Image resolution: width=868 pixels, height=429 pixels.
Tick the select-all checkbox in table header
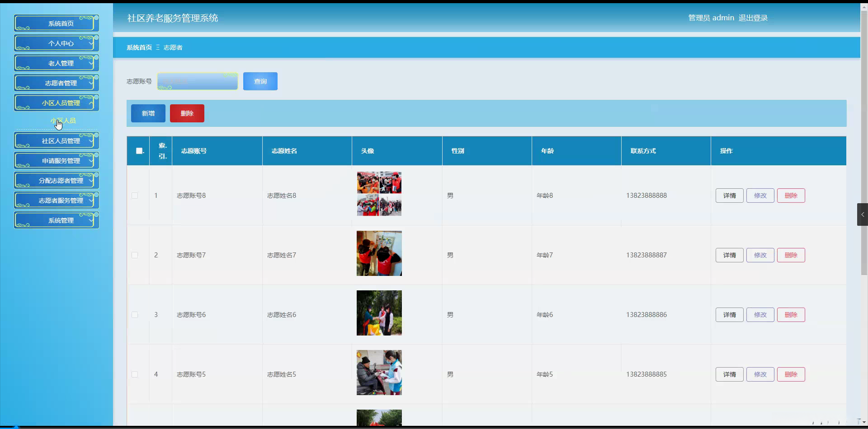click(x=139, y=151)
